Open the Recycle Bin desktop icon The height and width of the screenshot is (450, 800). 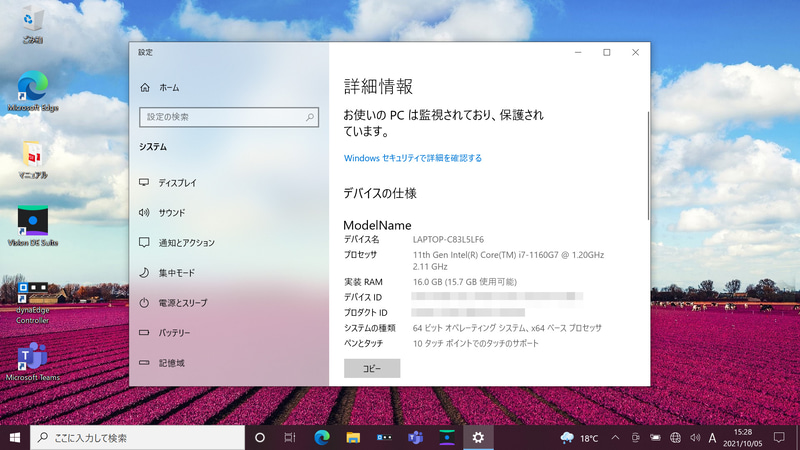[33, 26]
